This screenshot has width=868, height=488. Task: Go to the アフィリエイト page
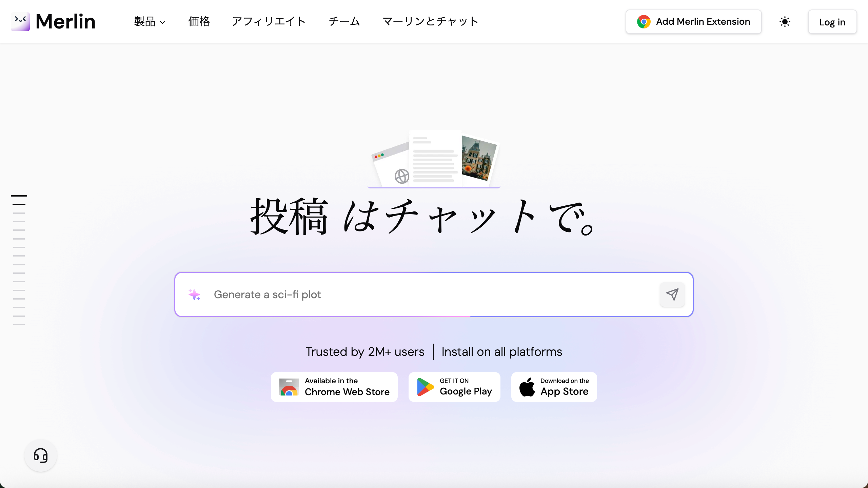[x=269, y=22]
